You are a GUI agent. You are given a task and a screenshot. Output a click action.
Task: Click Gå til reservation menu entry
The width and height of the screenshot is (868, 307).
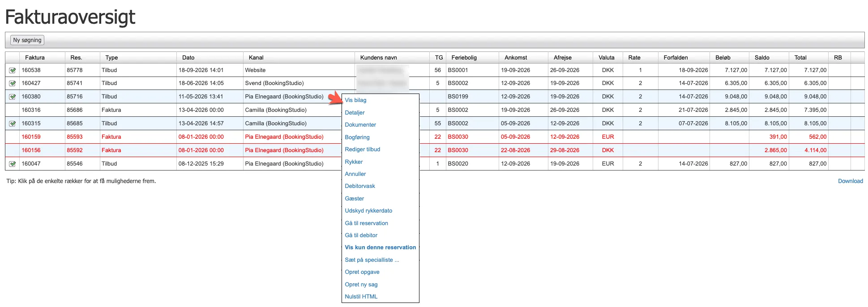coord(366,223)
